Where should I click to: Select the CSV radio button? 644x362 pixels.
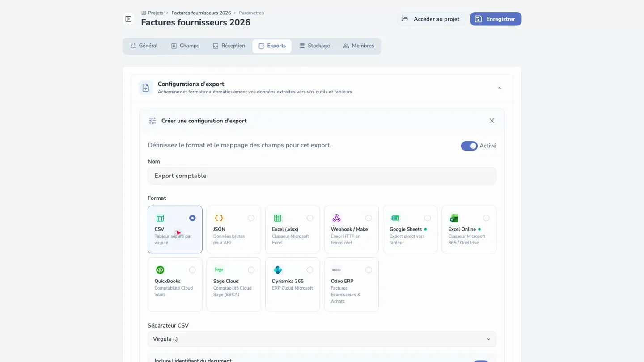pyautogui.click(x=192, y=218)
